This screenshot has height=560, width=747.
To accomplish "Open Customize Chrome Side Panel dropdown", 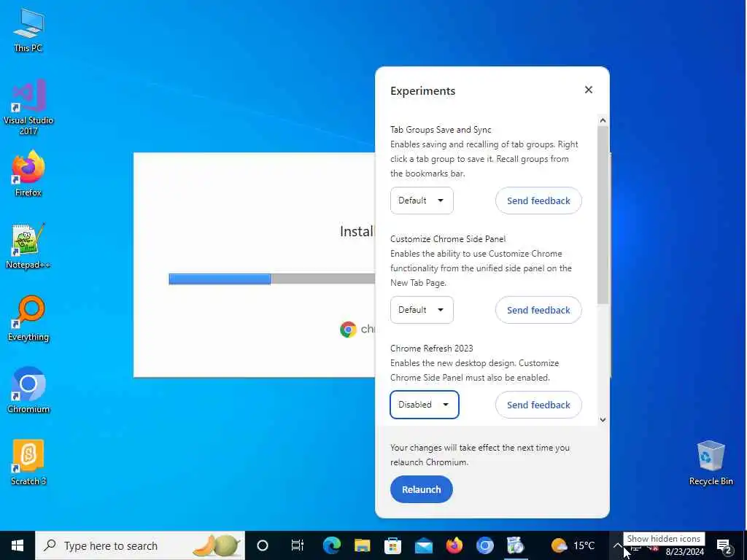I will 422,310.
